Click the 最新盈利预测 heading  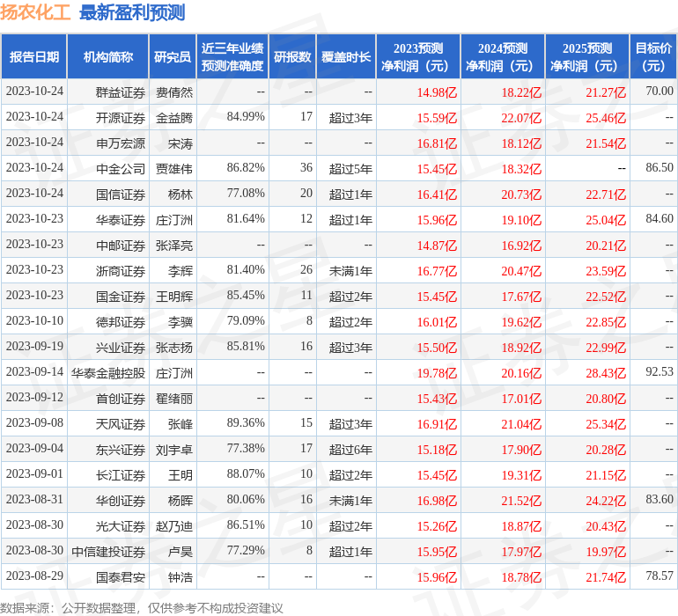click(x=132, y=12)
